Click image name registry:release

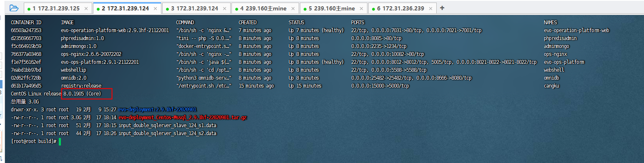(81, 86)
